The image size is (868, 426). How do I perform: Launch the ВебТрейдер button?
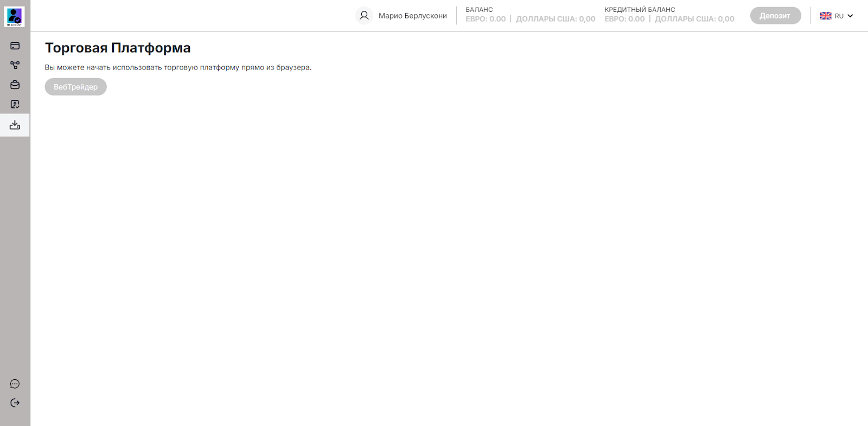(75, 87)
